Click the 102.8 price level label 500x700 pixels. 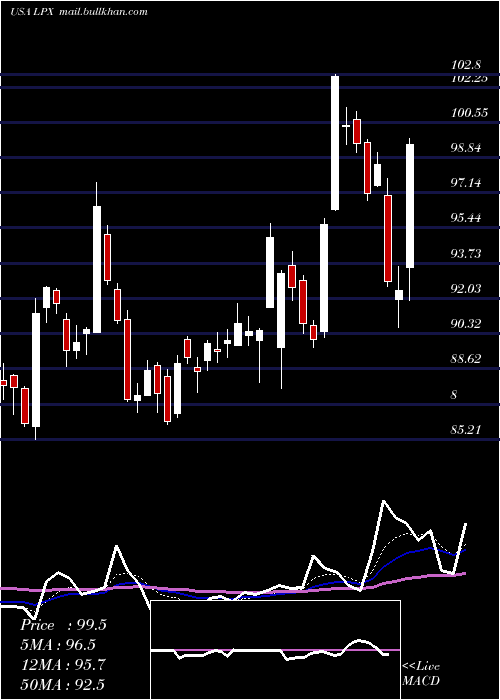click(x=466, y=65)
